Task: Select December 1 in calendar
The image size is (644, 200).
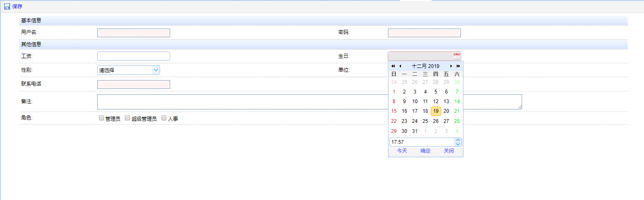Action: click(x=394, y=91)
